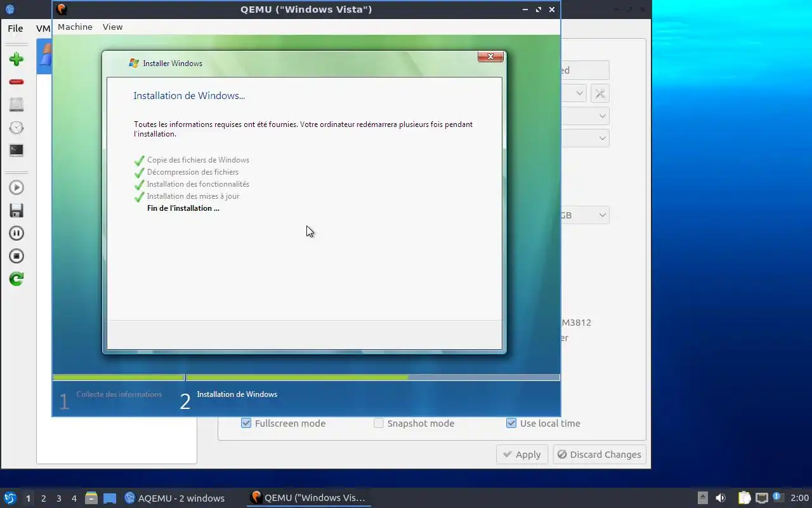Open the GB size dropdown in AQEMU
Viewport: 812px width, 508px height.
click(585, 215)
